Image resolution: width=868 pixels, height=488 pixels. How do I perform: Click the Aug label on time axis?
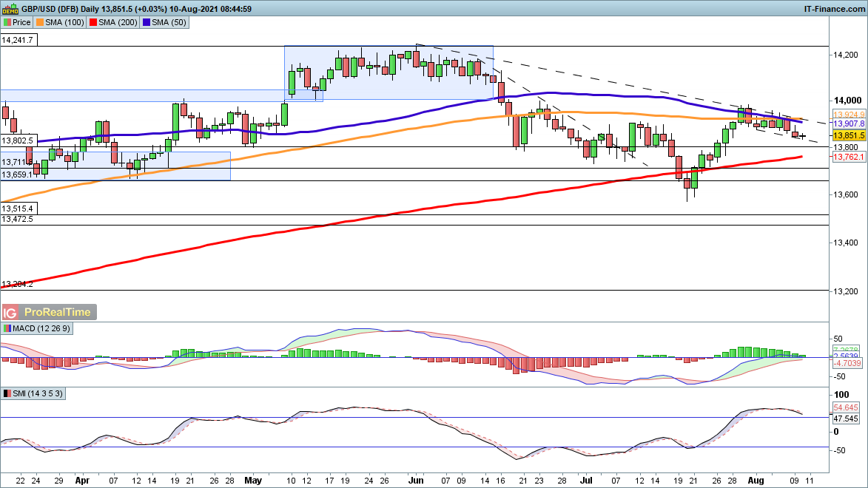(756, 481)
